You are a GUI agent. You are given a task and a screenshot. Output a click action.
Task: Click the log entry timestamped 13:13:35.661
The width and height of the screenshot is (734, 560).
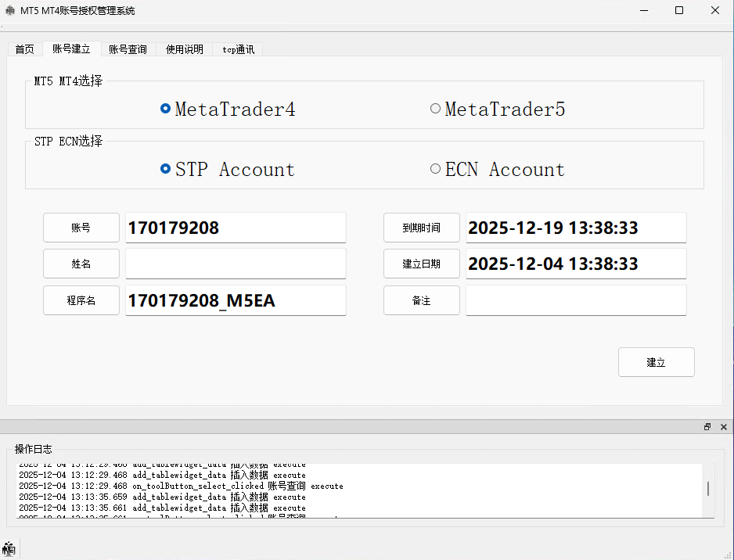163,508
